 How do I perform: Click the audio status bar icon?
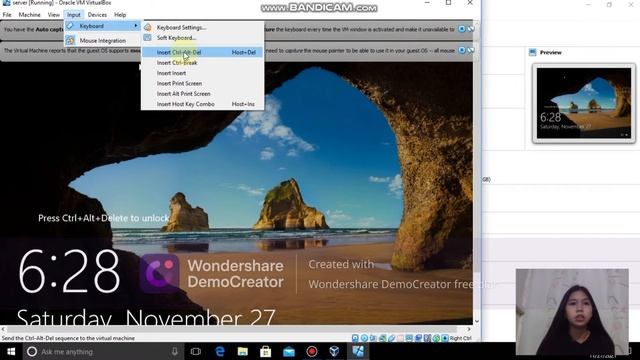373,338
